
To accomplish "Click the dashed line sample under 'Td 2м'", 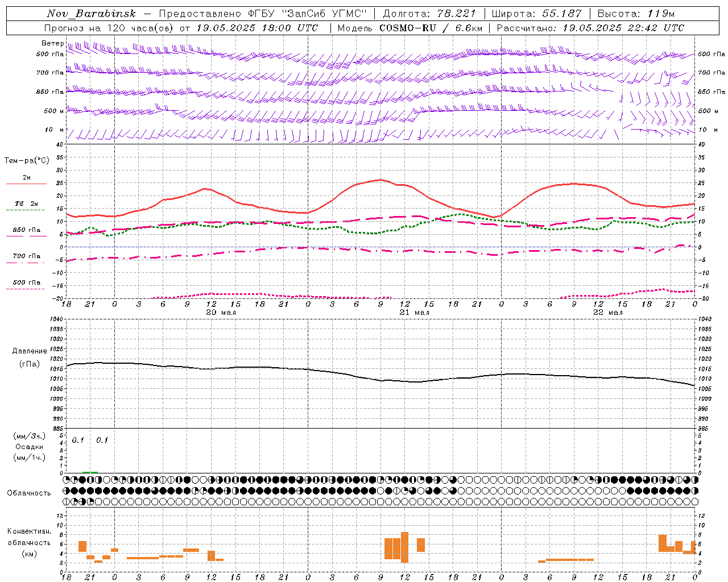I will [x=26, y=210].
